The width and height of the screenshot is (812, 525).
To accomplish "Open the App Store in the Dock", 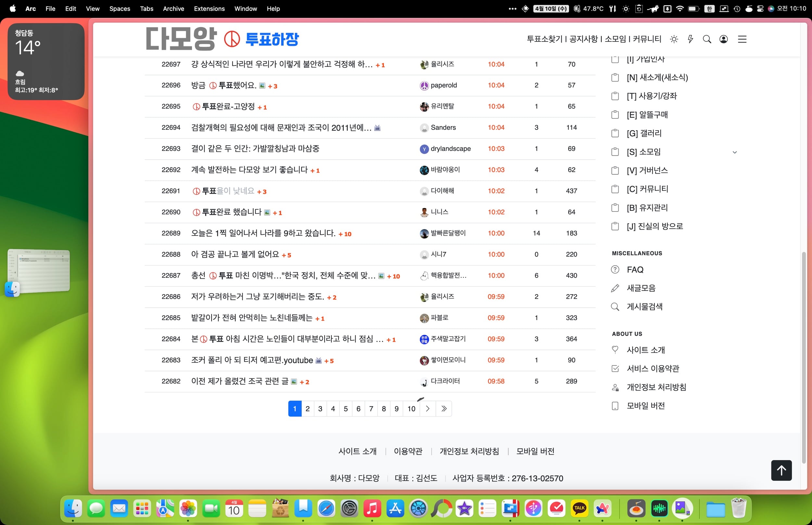I will (x=395, y=509).
